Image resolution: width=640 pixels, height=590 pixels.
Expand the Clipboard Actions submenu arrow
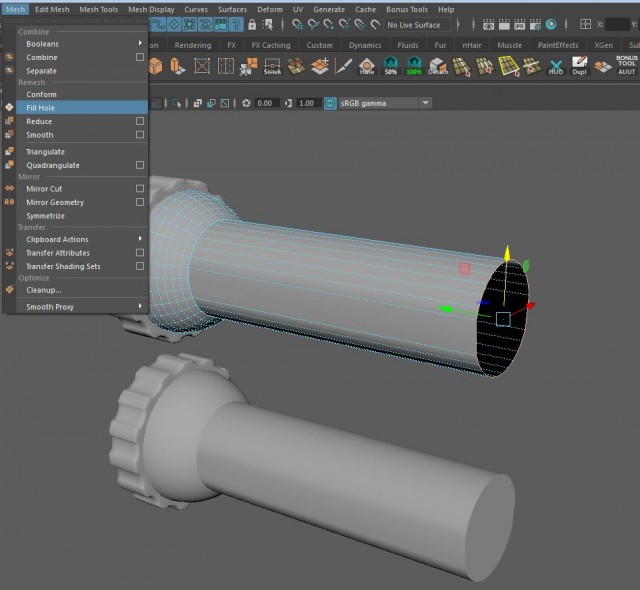tap(140, 238)
